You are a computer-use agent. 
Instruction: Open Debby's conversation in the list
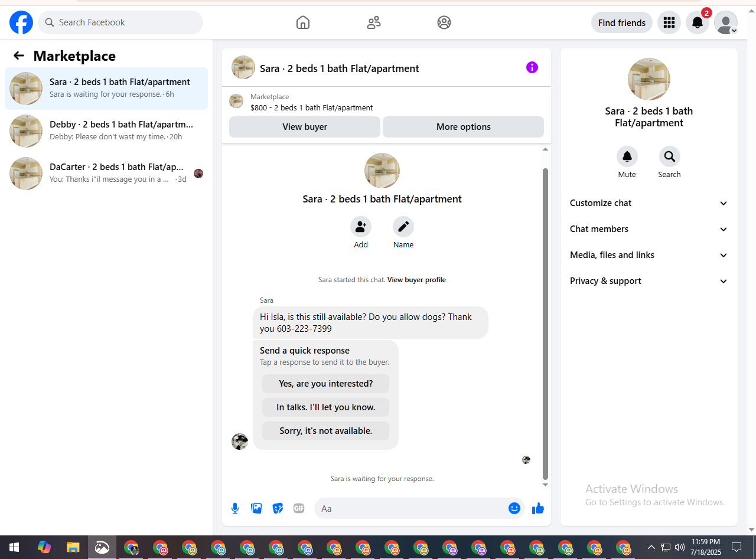[106, 131]
